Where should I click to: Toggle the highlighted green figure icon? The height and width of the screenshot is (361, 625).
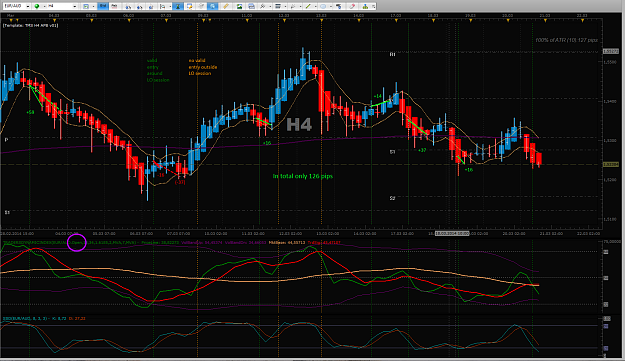click(x=178, y=6)
